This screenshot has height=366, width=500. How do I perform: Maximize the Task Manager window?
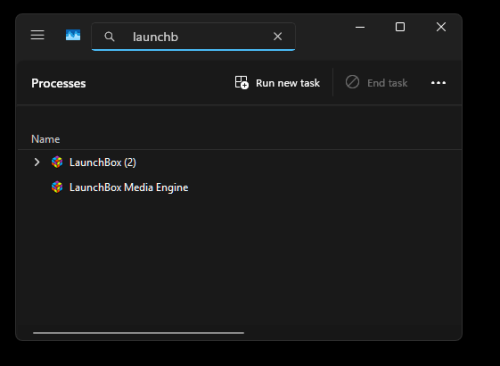point(400,27)
